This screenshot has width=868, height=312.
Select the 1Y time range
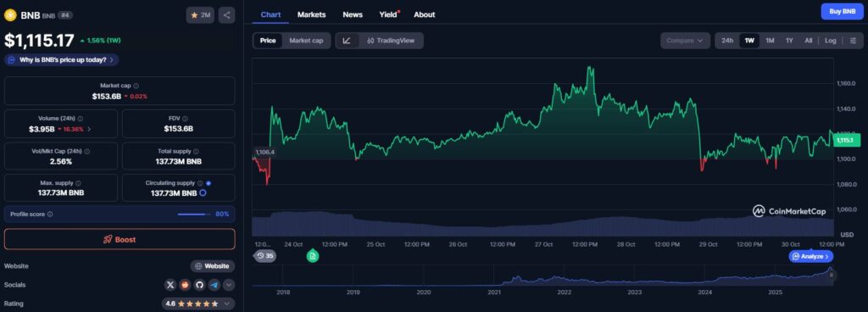[789, 41]
